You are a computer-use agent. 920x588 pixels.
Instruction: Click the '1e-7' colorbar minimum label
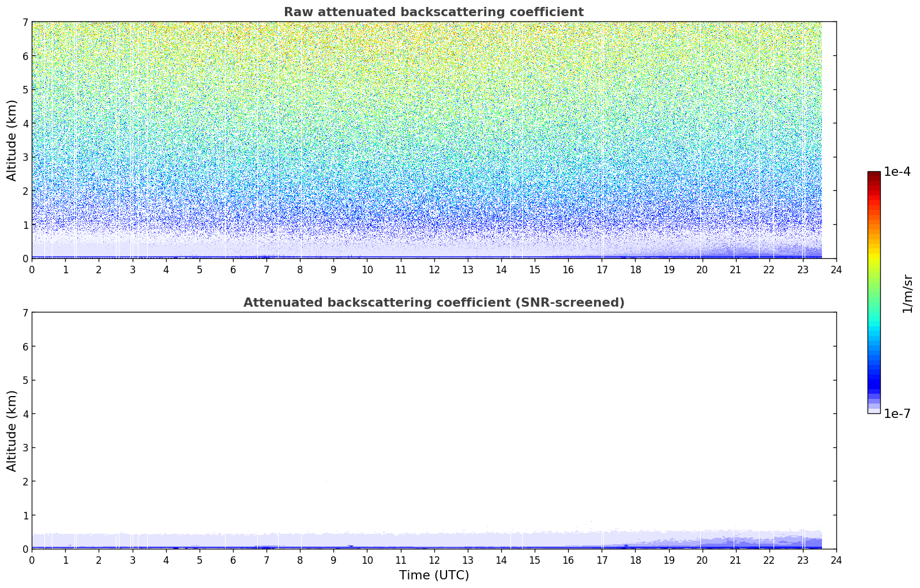897,414
